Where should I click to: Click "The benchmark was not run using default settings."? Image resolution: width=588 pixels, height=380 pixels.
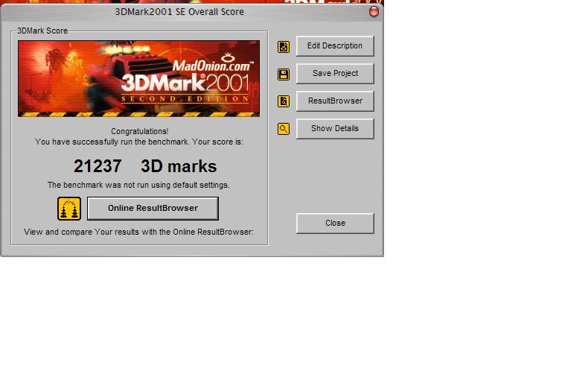pyautogui.click(x=138, y=185)
